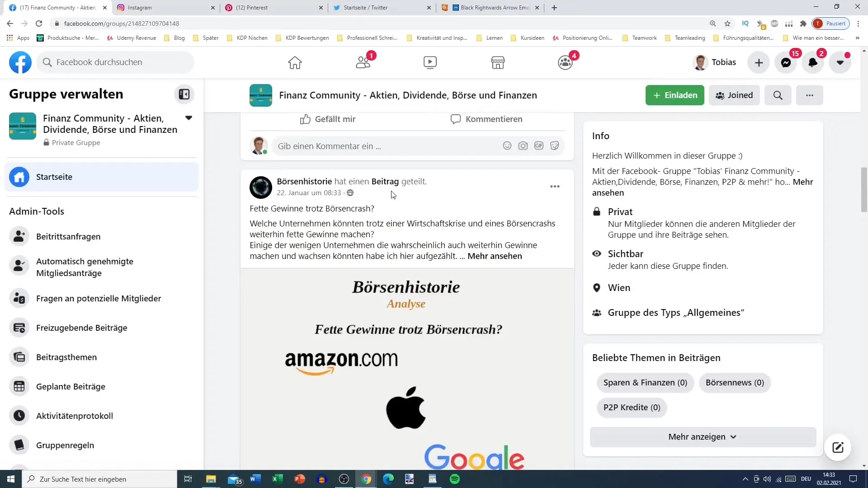Click the post image thumbnail Börsenhistorie Analyse
This screenshot has width=868, height=488.
(407, 369)
